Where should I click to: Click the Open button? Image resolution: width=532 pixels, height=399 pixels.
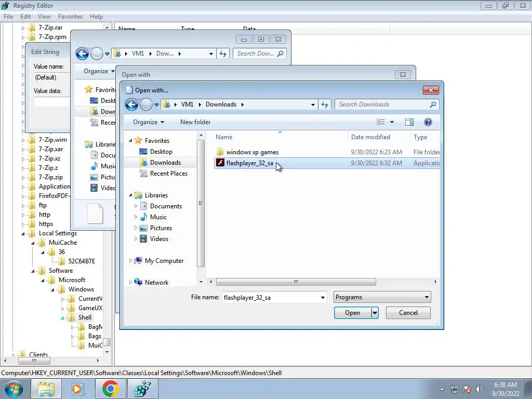pos(353,313)
